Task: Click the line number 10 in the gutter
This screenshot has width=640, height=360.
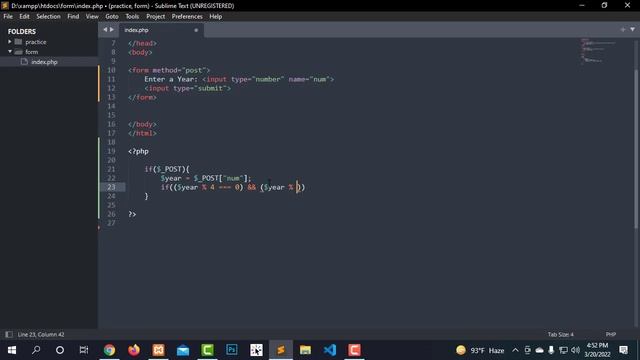Action: click(111, 70)
